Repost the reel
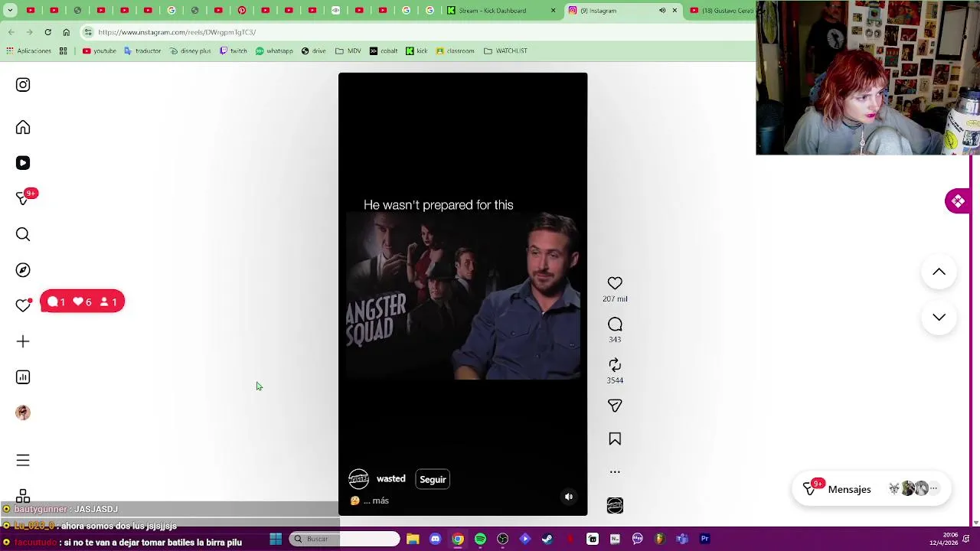 point(615,365)
